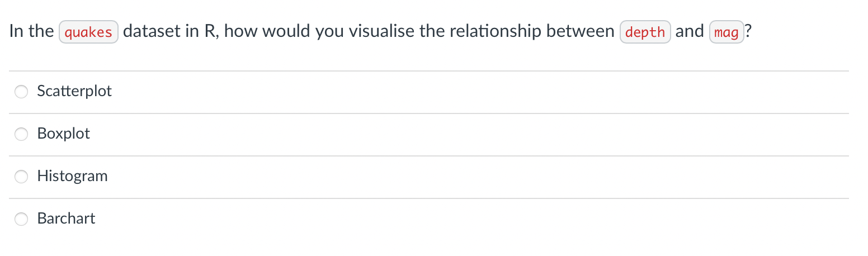The image size is (868, 256).
Task: Click the red quakes code chip
Action: [88, 32]
